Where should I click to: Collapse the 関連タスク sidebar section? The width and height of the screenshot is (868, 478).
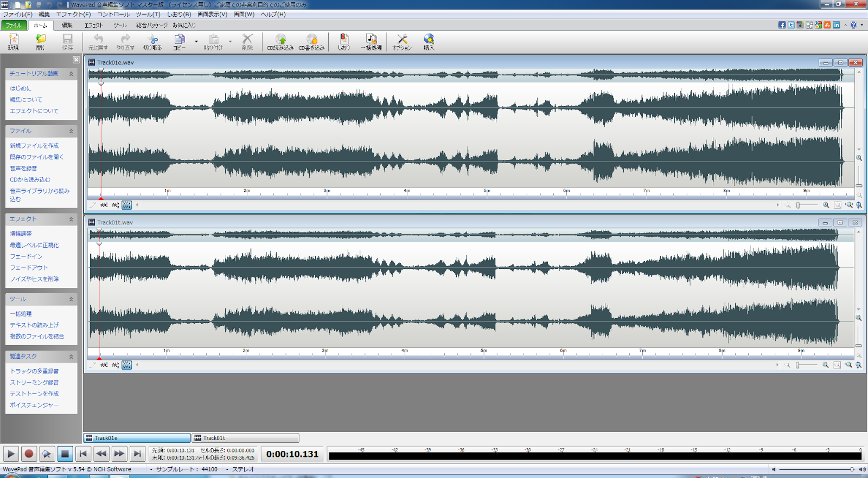71,357
